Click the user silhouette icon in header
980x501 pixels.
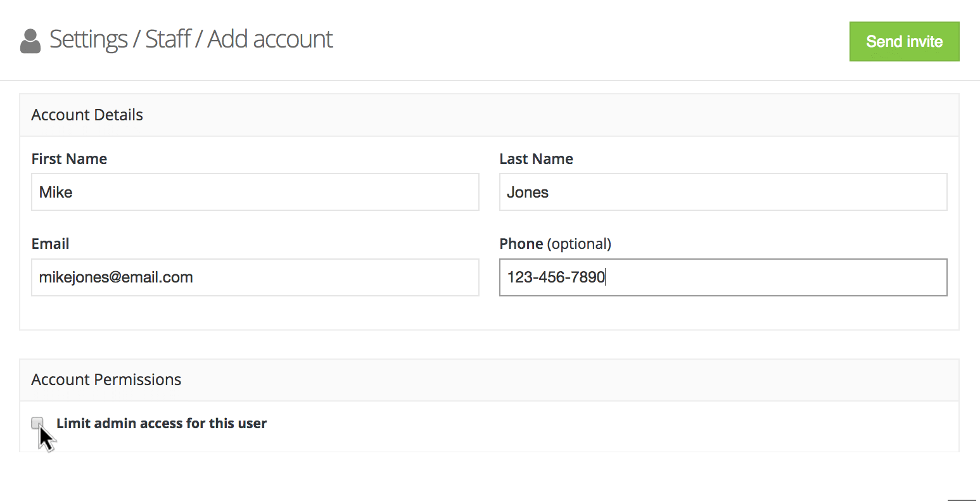[30, 41]
